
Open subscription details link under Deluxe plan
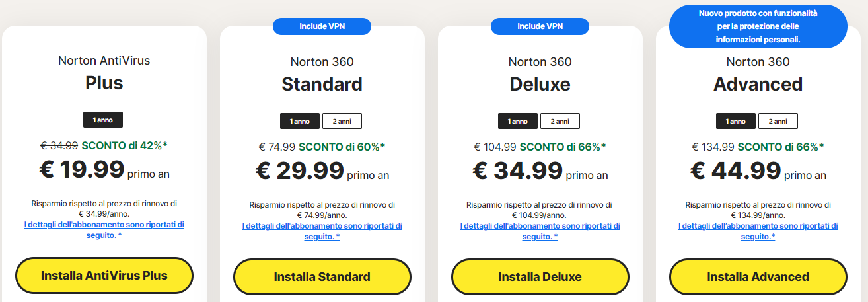(540, 231)
